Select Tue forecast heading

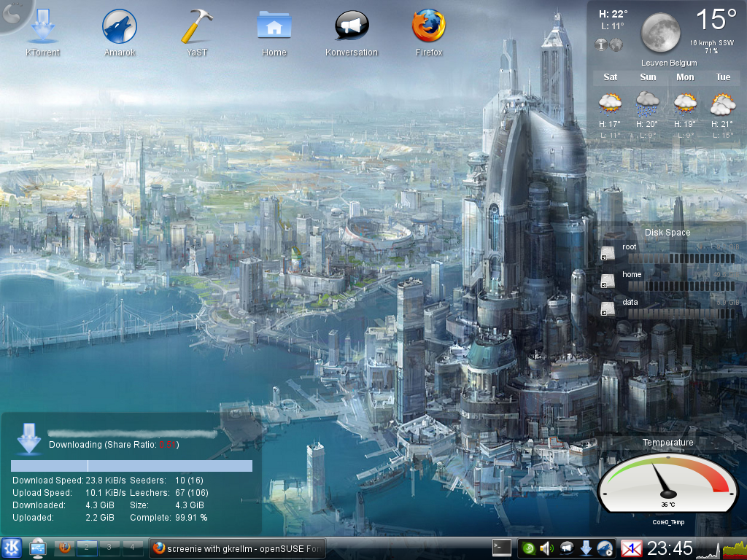[x=723, y=77]
